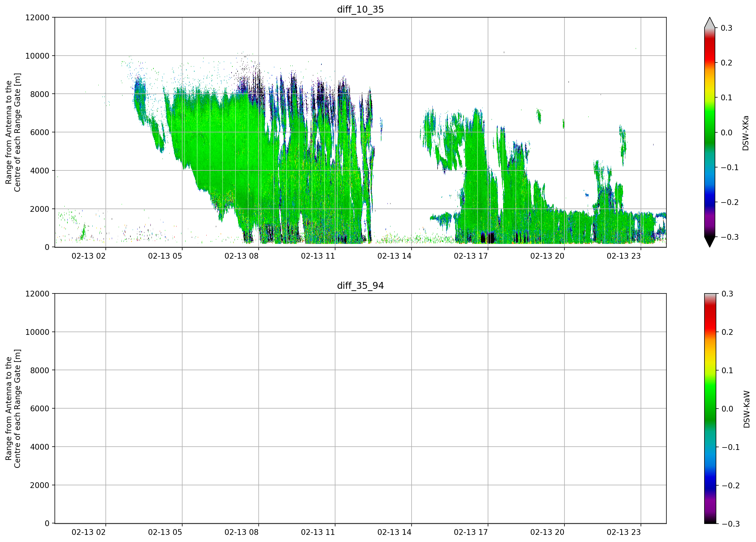Click the 02-13 17 x-tick on bottom plot
The width and height of the screenshot is (756, 542).
click(x=471, y=532)
